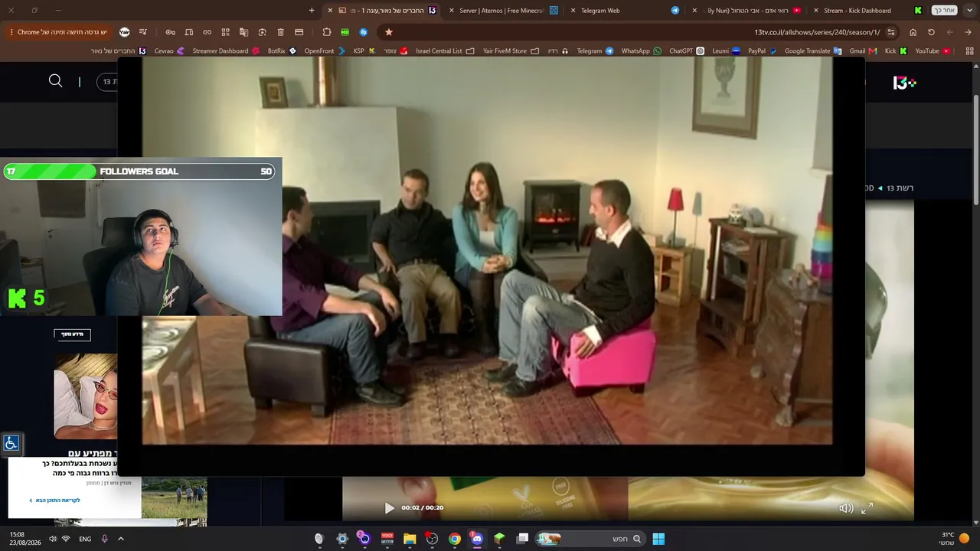This screenshot has width=980, height=551.
Task: Open the ChatGPT bookmark
Action: coord(687,51)
